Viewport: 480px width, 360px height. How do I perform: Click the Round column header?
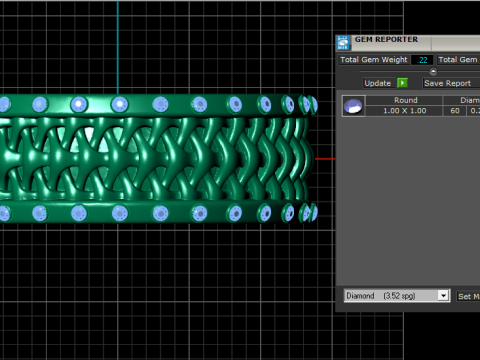(405, 100)
